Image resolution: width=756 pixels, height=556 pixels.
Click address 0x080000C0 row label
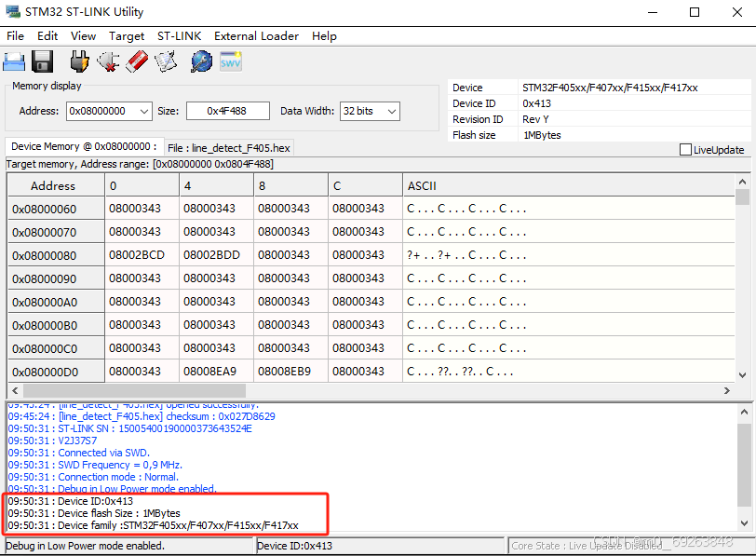tap(56, 348)
